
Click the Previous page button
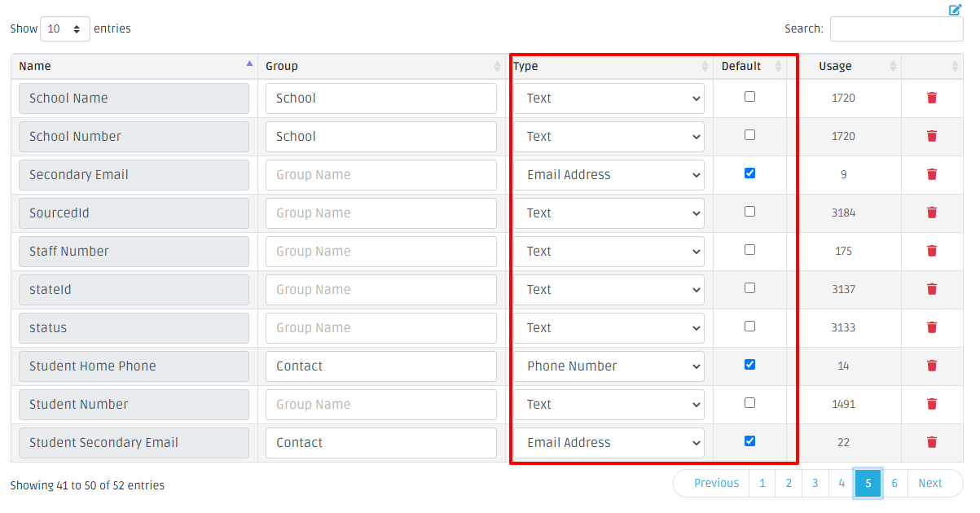pos(716,483)
